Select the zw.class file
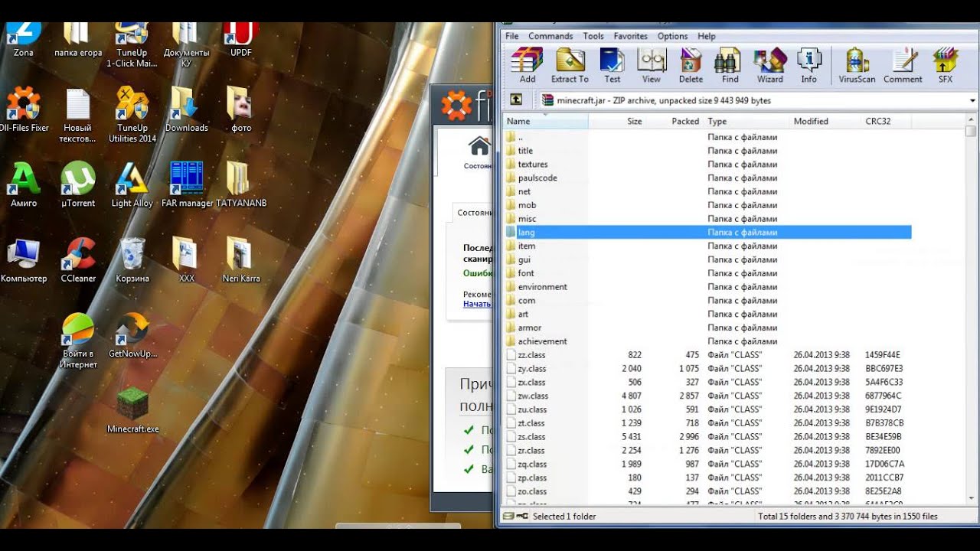Image resolution: width=980 pixels, height=551 pixels. click(x=707, y=396)
